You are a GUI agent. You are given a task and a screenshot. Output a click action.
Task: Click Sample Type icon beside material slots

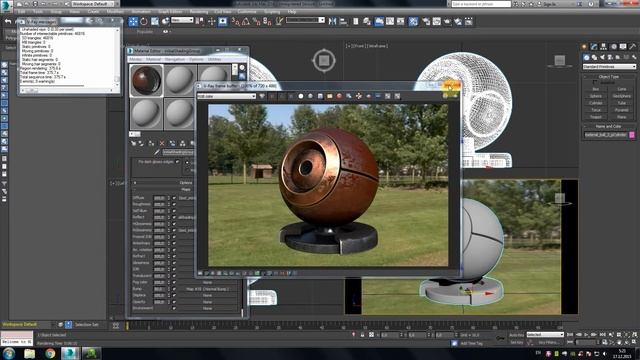(x=242, y=68)
